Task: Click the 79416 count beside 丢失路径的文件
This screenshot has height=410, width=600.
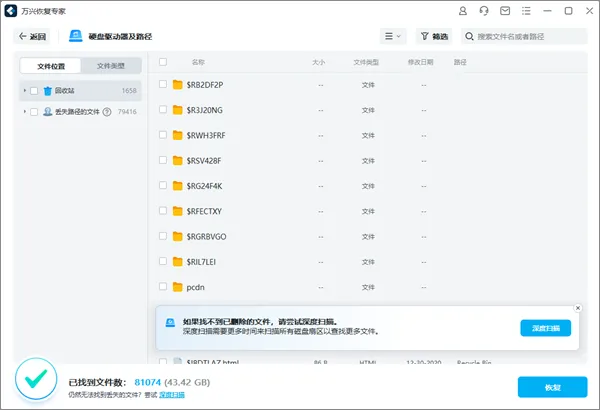Action: tap(127, 112)
